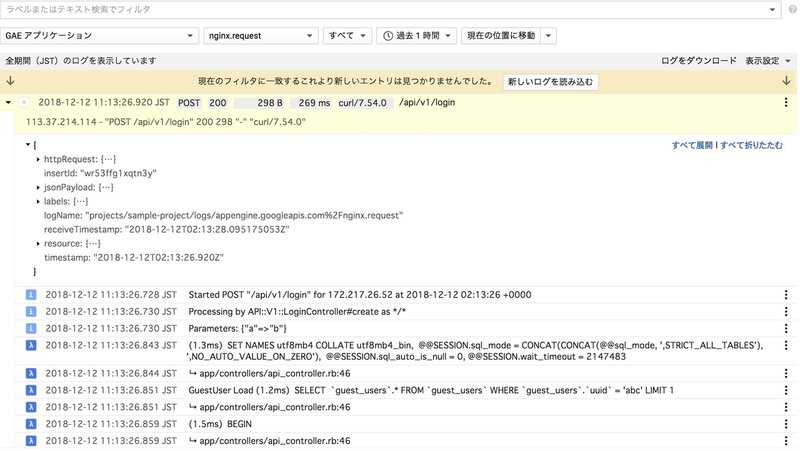The width and height of the screenshot is (800, 451).
Task: Click the insertId value "wr53ffg1xqtn3y"
Action: pyautogui.click(x=118, y=173)
